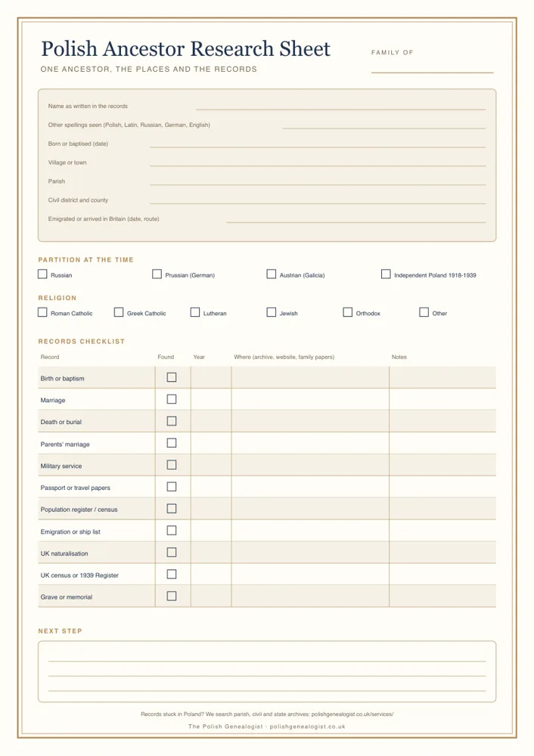The width and height of the screenshot is (534, 756).
Task: Click the 'Partition at the Time' heading
Action: tap(86, 259)
